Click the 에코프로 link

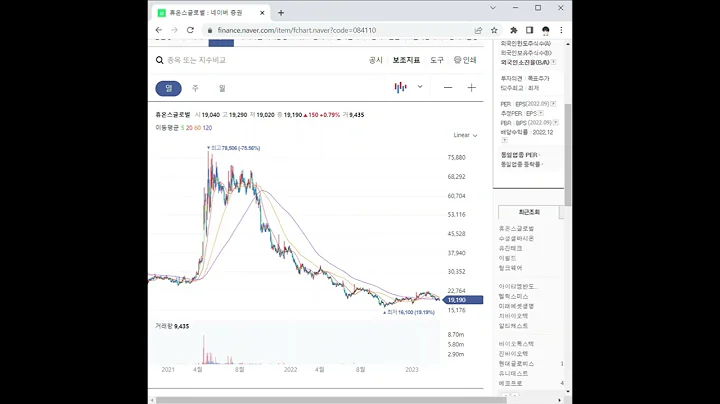[510, 383]
